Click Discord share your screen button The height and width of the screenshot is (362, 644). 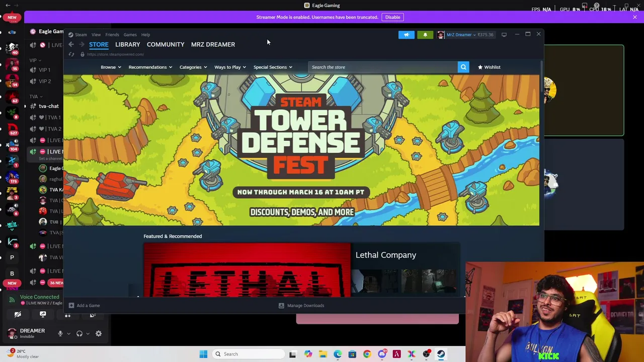43,315
